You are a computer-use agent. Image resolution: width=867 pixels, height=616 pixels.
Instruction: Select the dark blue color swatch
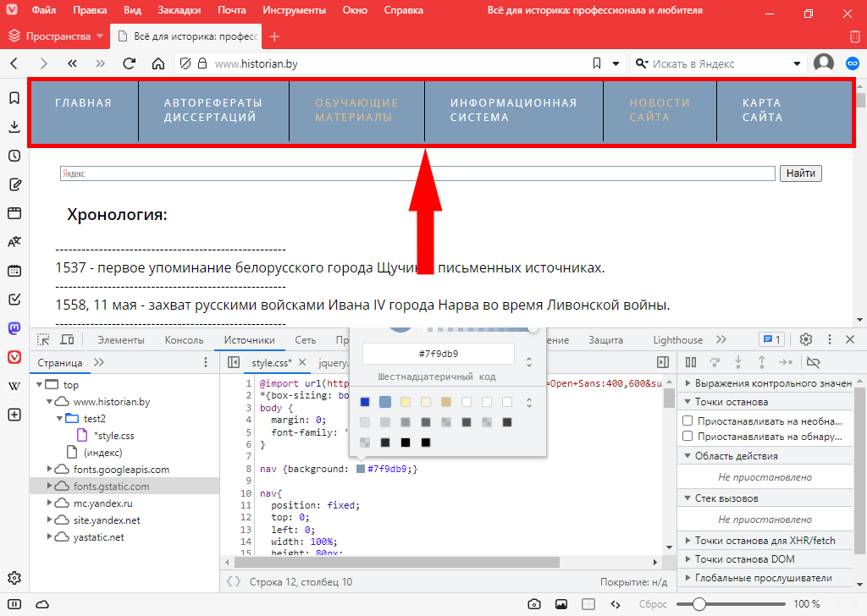365,402
